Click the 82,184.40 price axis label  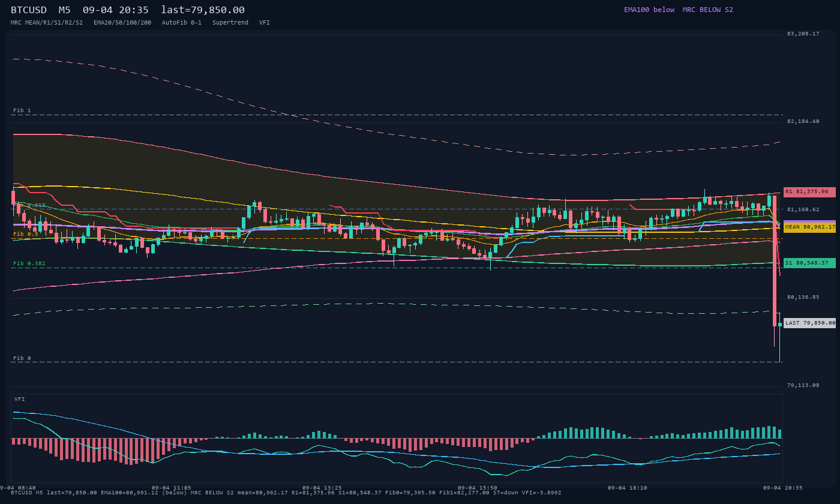(803, 122)
